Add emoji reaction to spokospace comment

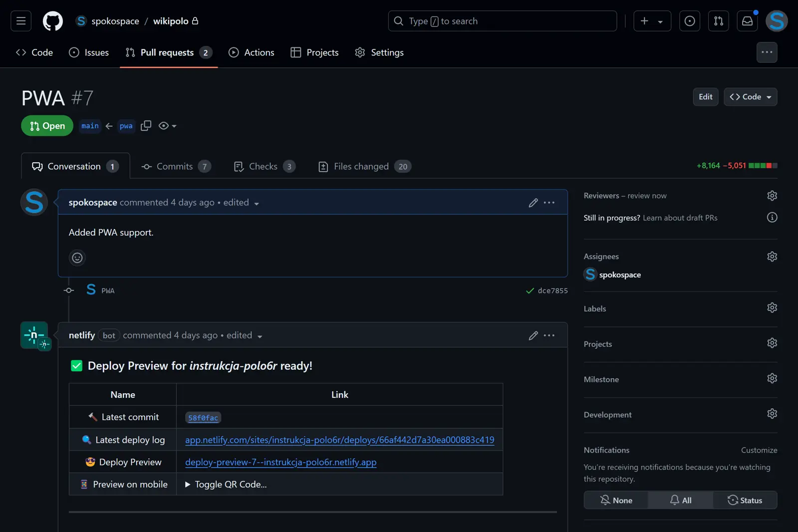click(x=77, y=258)
